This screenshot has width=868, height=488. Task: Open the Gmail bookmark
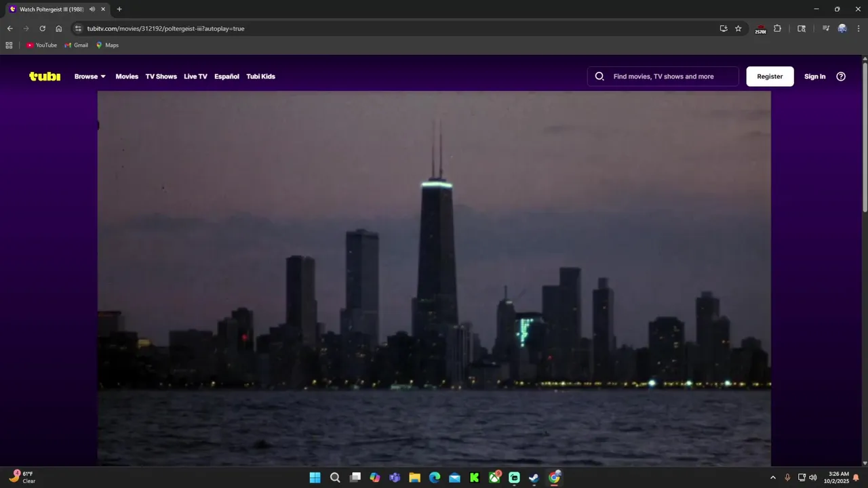tap(77, 45)
